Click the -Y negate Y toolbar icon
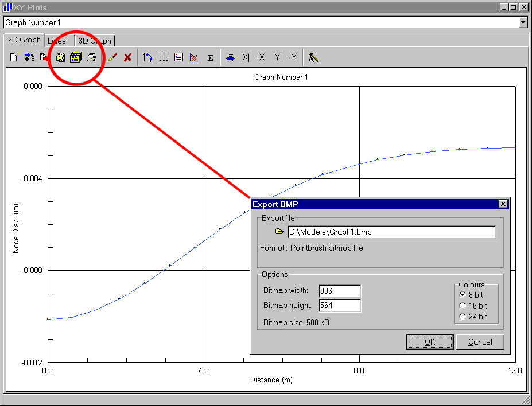532x406 pixels. pos(293,57)
